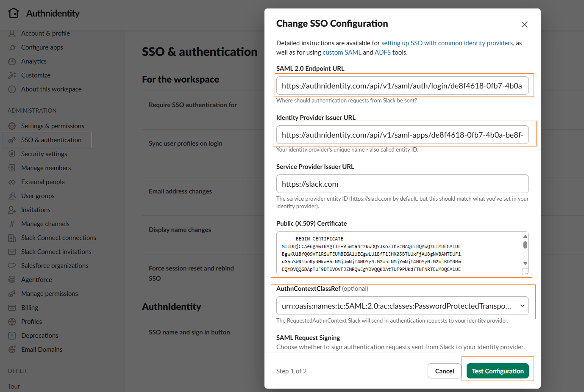The image size is (584, 392).
Task: Click the Customize wand icon
Action: pyautogui.click(x=12, y=75)
